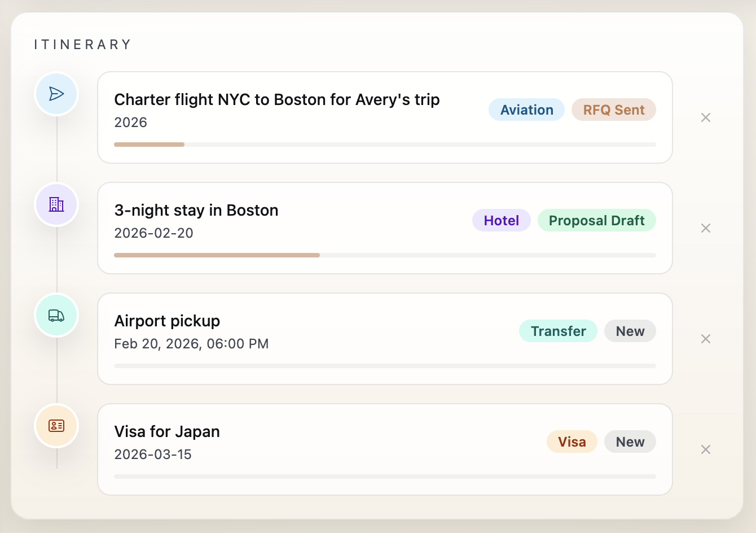Screen dimensions: 756x533
Task: Select the New status on Visa for Japan
Action: [630, 442]
